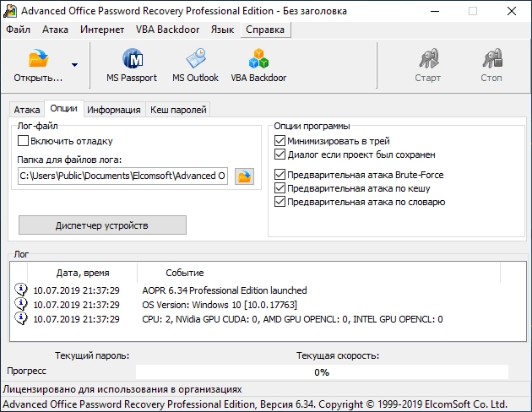Select the OS Version: Windows 10 row
The image size is (532, 412).
click(x=268, y=305)
